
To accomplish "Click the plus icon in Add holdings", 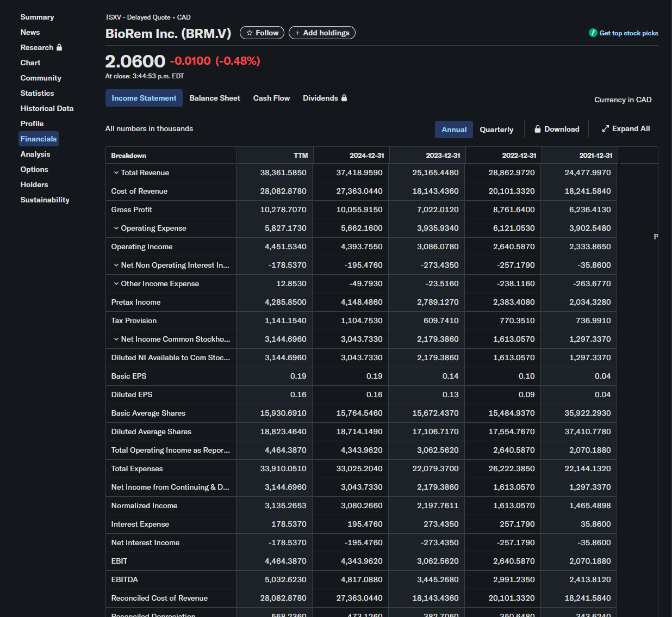I will 297,33.
